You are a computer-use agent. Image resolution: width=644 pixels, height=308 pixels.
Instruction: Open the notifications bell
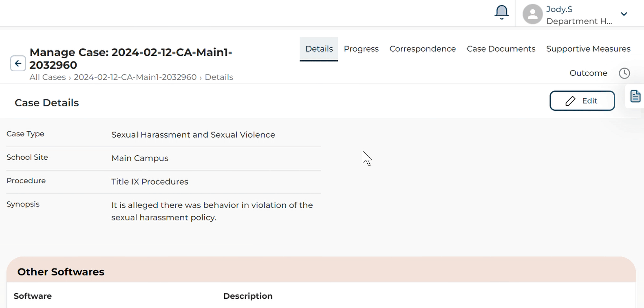coord(501,13)
